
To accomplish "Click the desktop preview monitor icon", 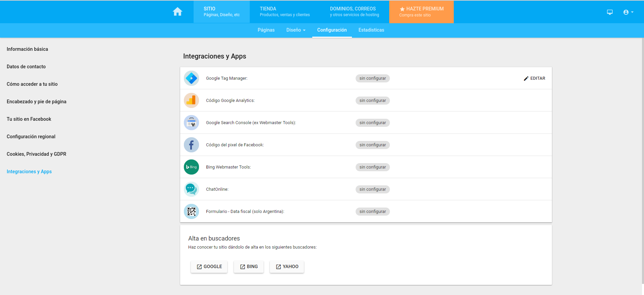I will click(610, 12).
